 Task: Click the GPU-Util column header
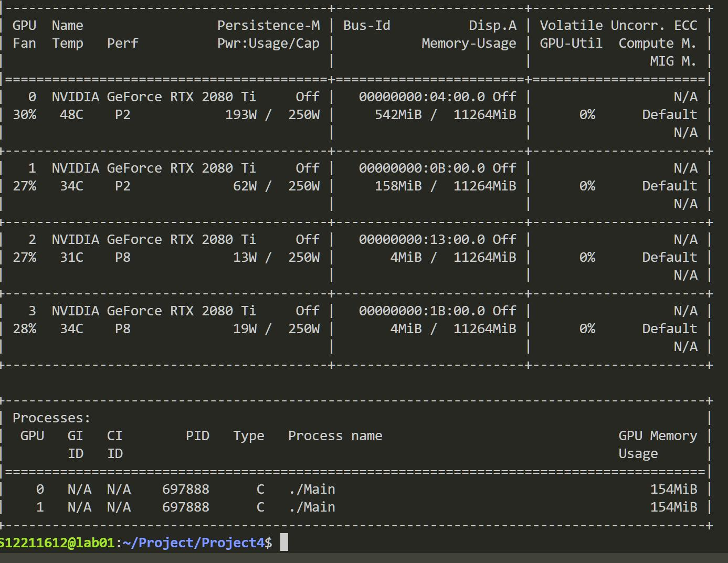pyautogui.click(x=571, y=43)
